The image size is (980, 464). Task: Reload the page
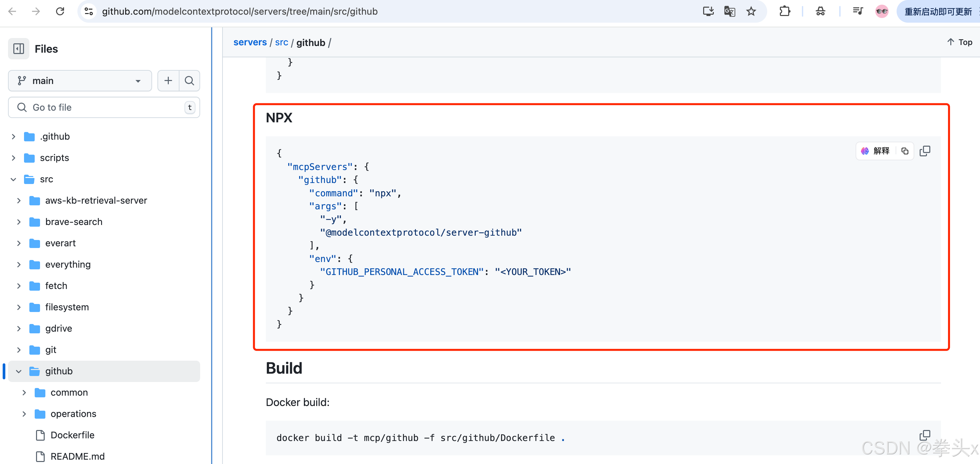[60, 11]
